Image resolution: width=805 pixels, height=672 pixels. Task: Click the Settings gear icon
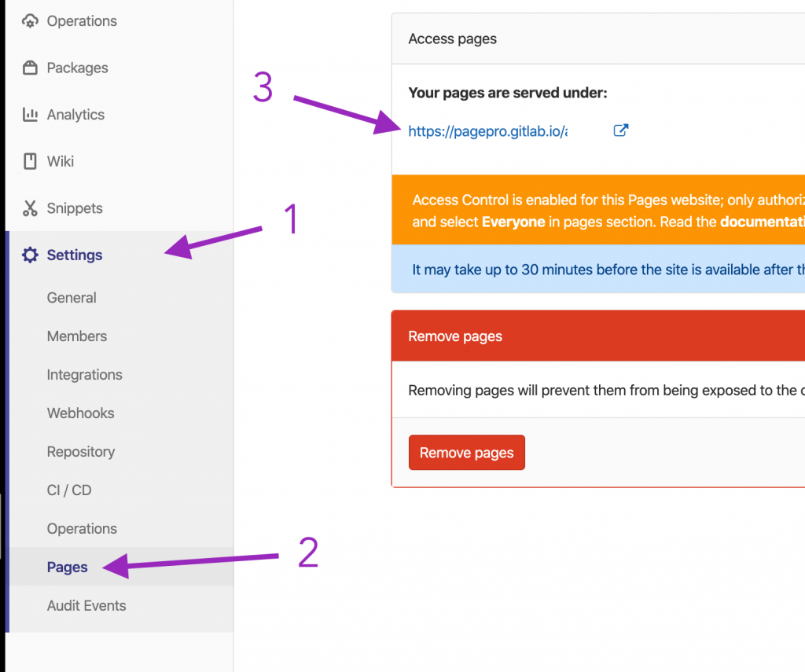(30, 255)
